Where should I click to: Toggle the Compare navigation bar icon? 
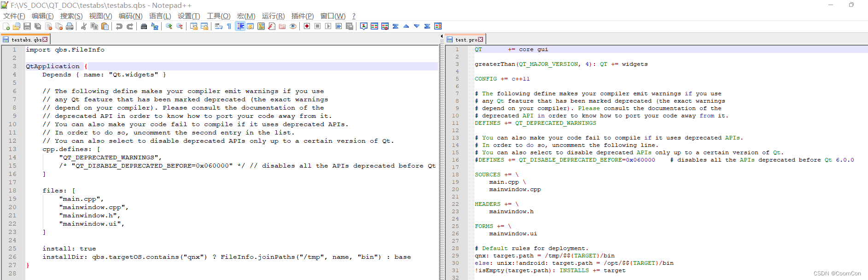(438, 26)
